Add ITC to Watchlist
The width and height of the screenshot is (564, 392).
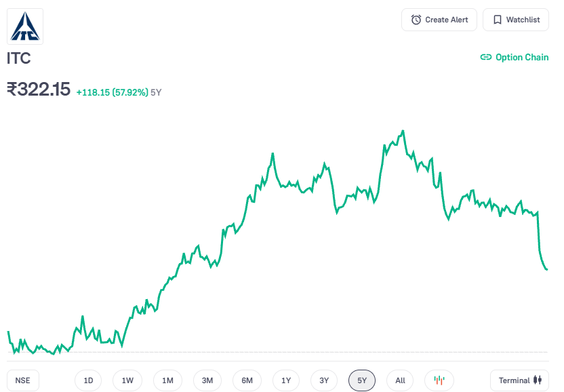point(516,20)
